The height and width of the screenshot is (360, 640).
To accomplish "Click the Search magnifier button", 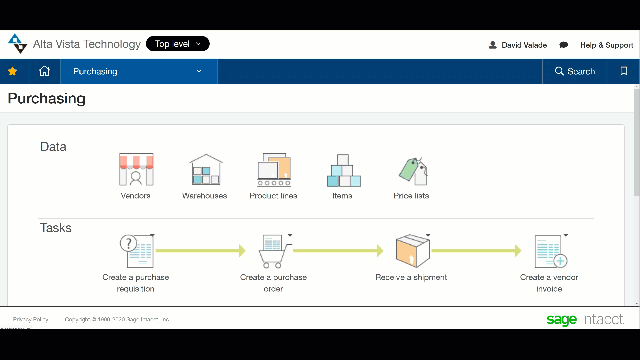I will (575, 71).
